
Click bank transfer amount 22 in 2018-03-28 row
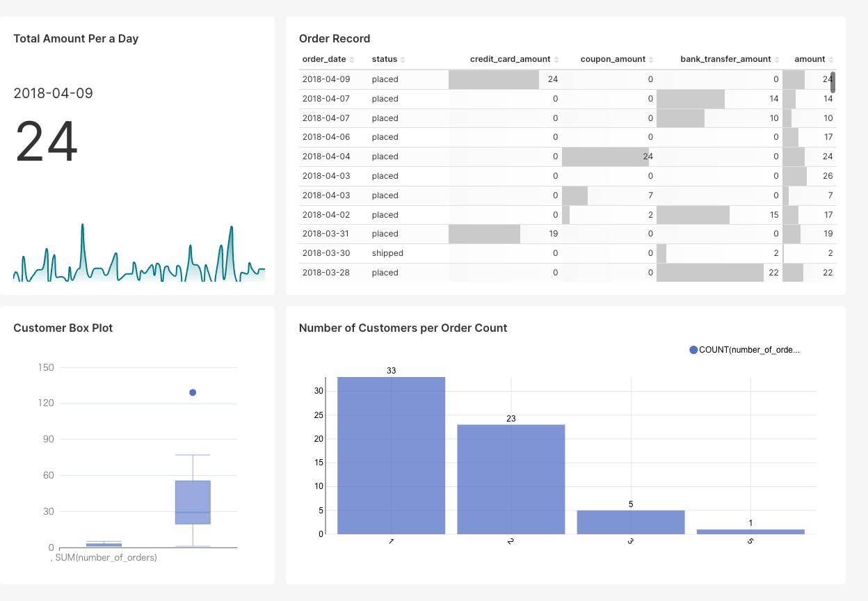point(719,273)
